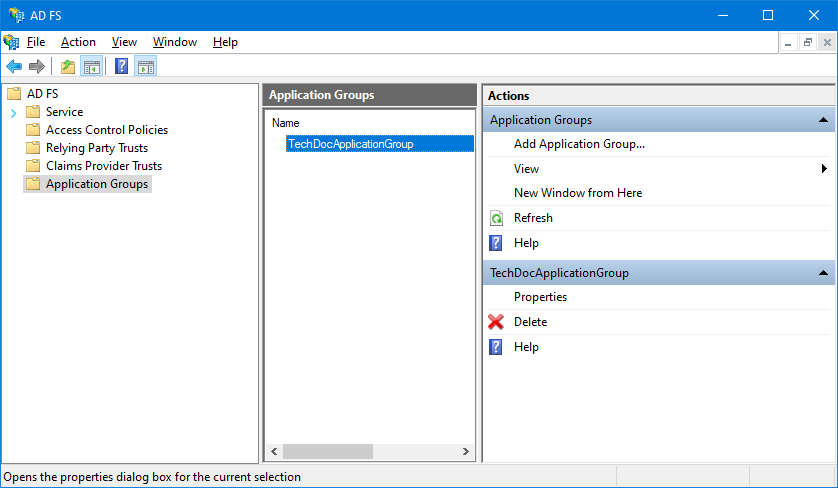Collapse the Application Groups actions section
Image resolution: width=838 pixels, height=488 pixels.
click(823, 120)
